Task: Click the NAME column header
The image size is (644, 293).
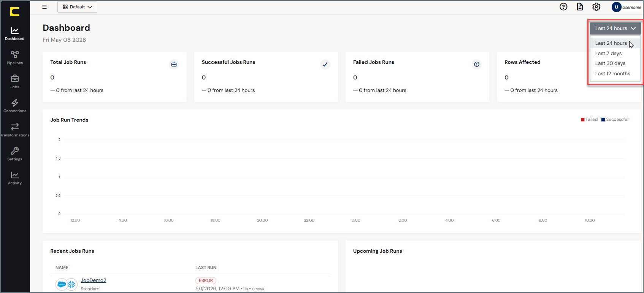Action: point(62,268)
